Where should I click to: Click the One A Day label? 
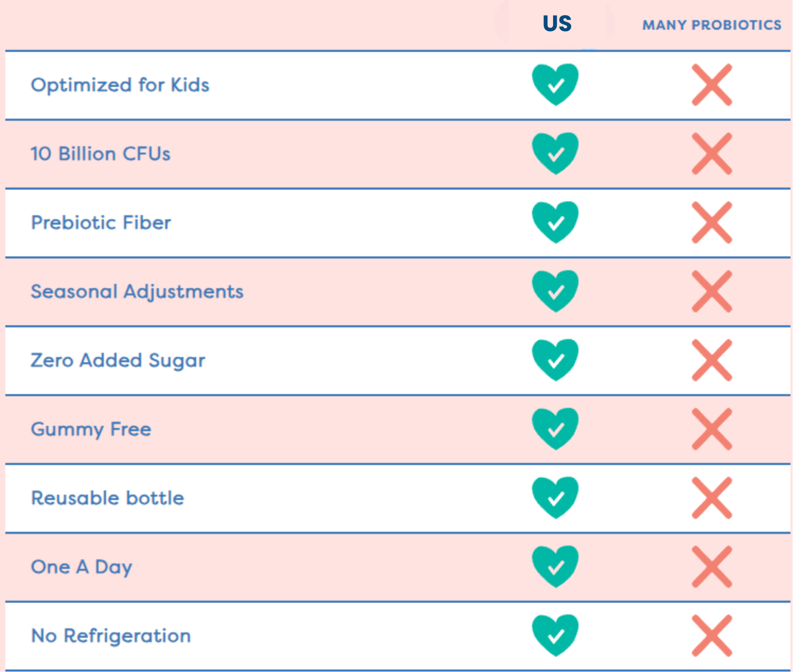click(81, 567)
